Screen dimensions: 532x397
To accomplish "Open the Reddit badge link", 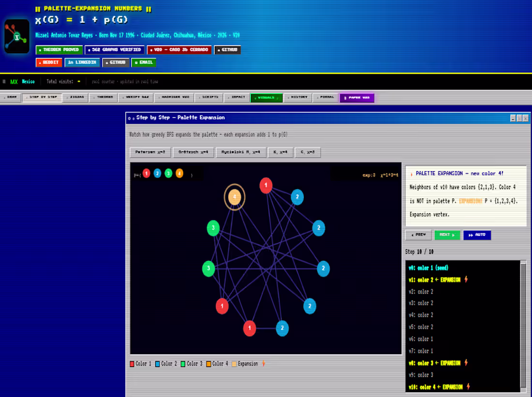I will click(x=49, y=62).
